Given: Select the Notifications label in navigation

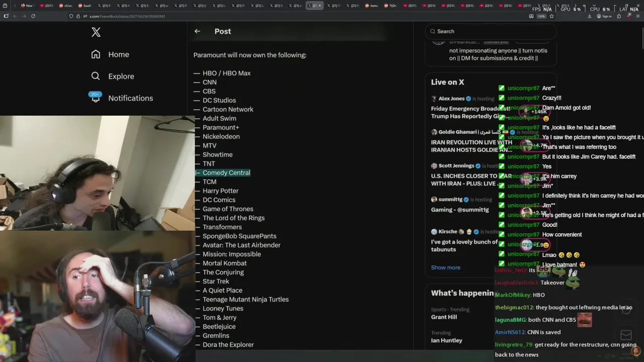Looking at the screenshot, I should pyautogui.click(x=130, y=98).
